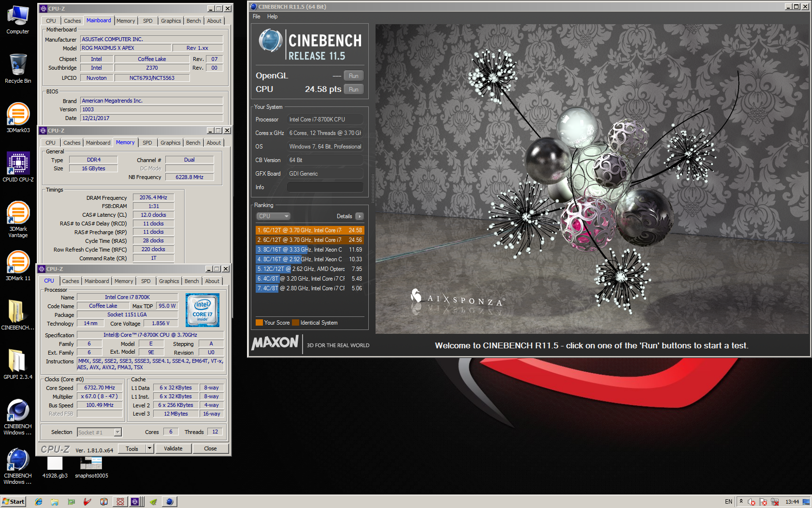Select ranking row 3 Intel Xeon 11.69
Image resolution: width=812 pixels, height=508 pixels.
click(x=310, y=250)
